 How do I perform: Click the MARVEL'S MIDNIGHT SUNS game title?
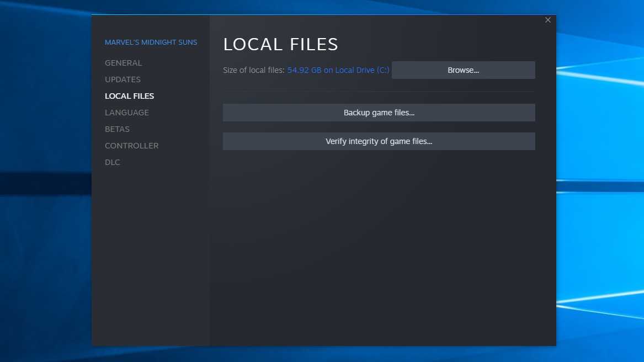coord(151,42)
